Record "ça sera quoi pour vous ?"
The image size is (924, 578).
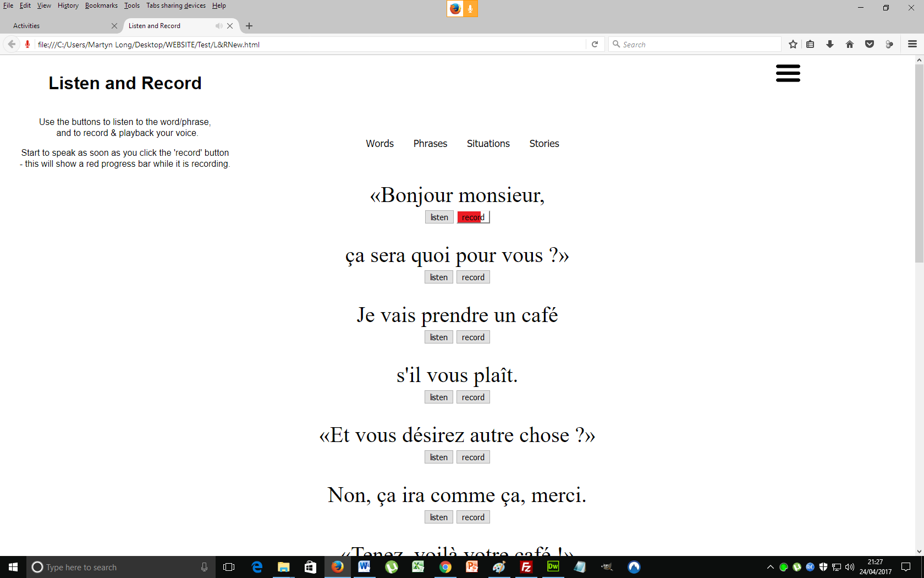click(473, 277)
